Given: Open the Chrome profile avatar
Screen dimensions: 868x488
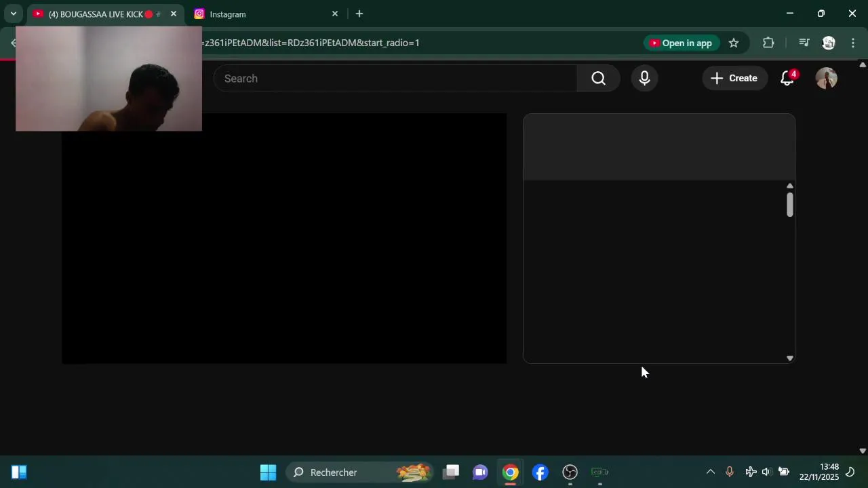Looking at the screenshot, I should (829, 43).
